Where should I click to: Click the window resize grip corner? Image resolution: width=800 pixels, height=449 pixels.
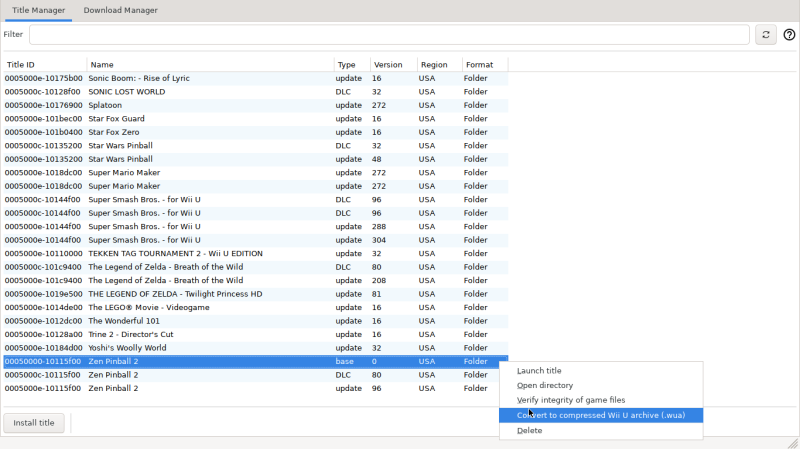793,443
